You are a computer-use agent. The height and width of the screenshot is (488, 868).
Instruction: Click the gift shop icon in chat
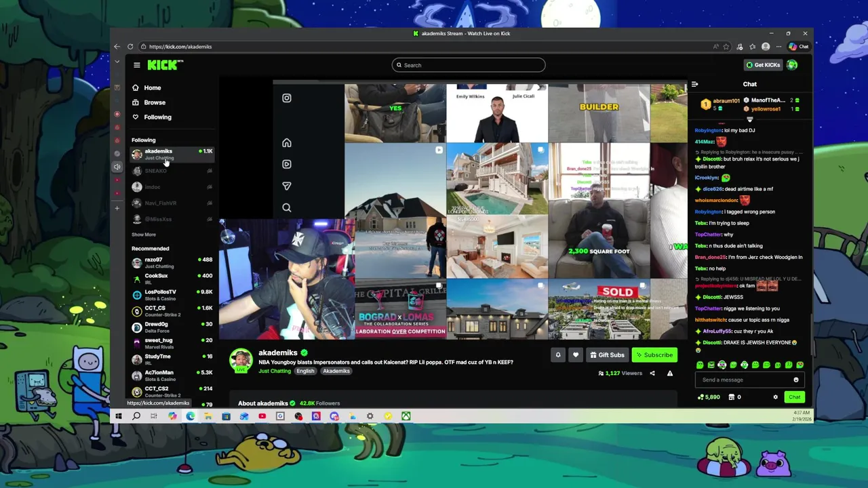731,397
